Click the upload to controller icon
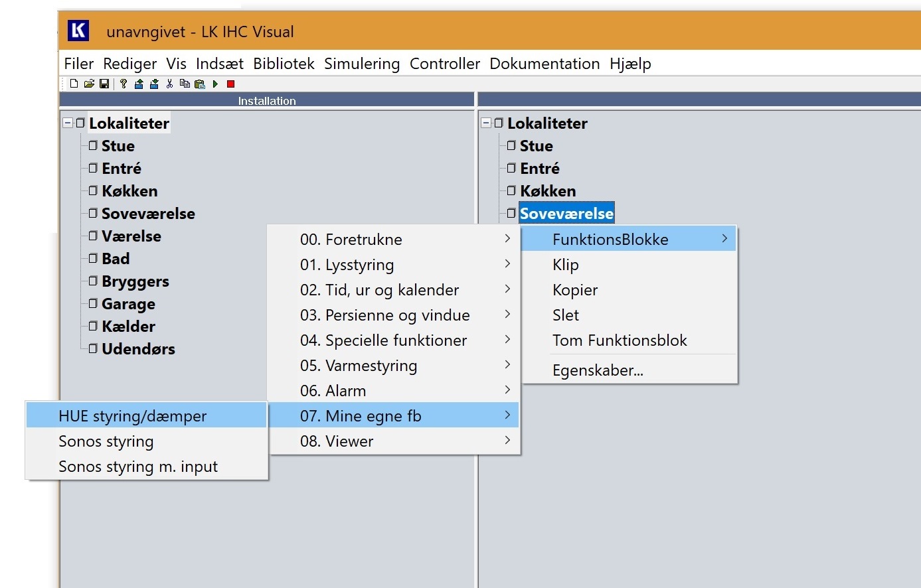The height and width of the screenshot is (588, 921). click(139, 84)
